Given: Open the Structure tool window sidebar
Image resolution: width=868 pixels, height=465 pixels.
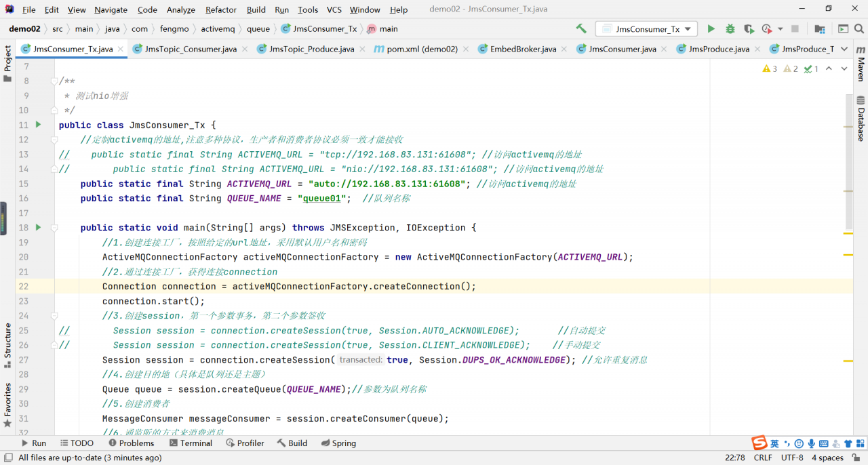Looking at the screenshot, I should click(7, 346).
